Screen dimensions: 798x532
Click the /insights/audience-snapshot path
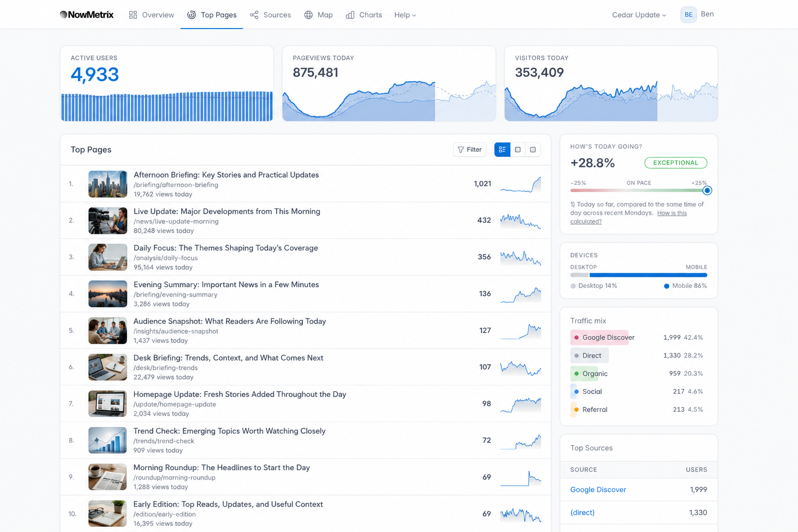pos(176,331)
